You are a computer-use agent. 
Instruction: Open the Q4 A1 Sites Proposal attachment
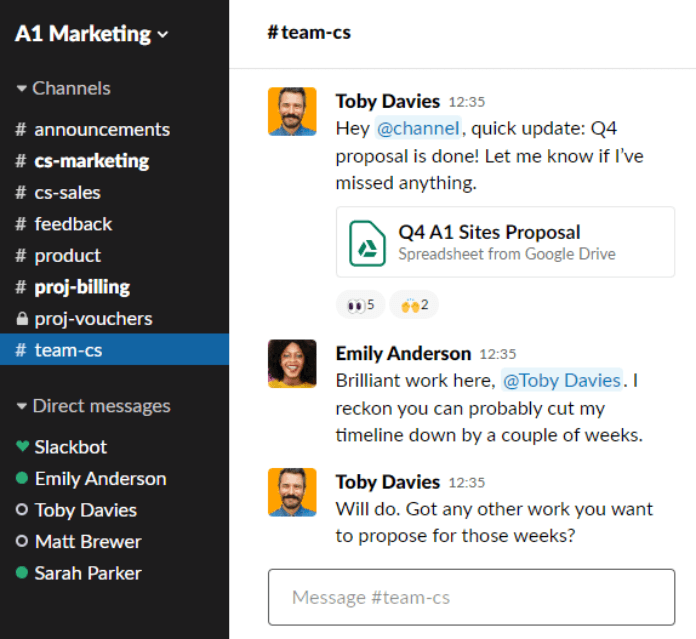[x=505, y=242]
